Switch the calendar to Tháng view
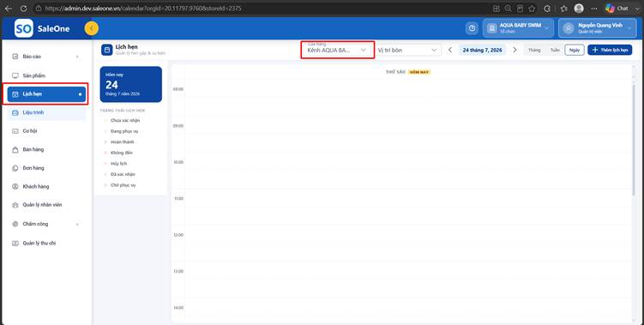The image size is (644, 325). pyautogui.click(x=534, y=50)
